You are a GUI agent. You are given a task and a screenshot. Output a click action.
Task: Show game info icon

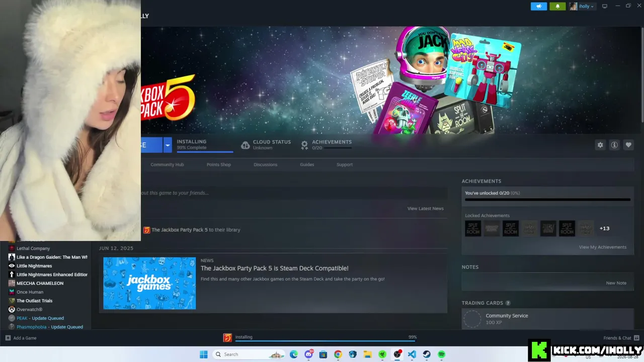tap(614, 145)
